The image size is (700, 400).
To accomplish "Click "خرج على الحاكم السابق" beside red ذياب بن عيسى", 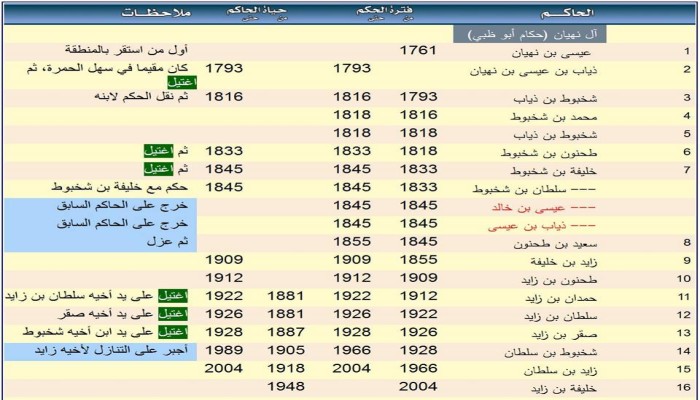I will [x=122, y=224].
